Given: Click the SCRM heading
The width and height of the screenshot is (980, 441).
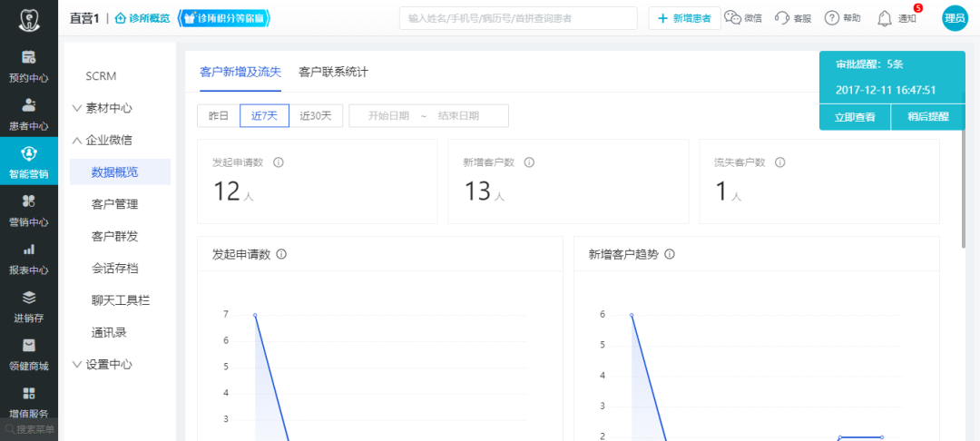Looking at the screenshot, I should tap(102, 76).
